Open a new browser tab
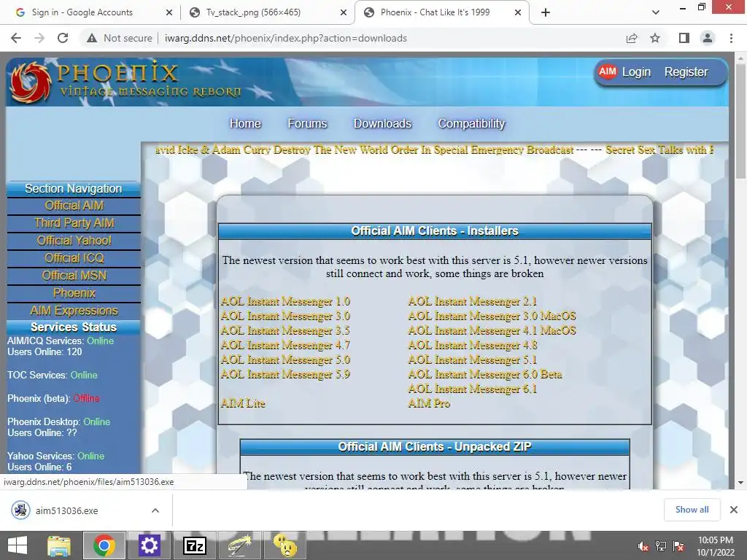The height and width of the screenshot is (560, 747). (546, 12)
